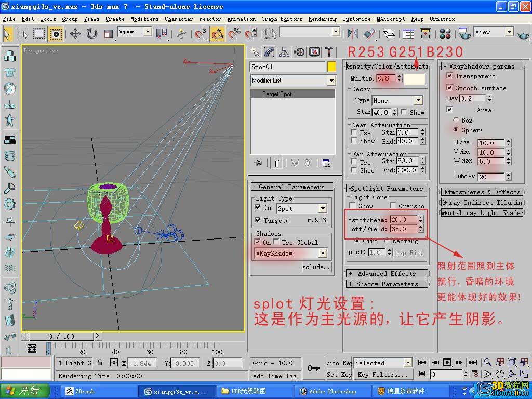Open the Graph Editors menu
The height and width of the screenshot is (399, 532).
click(x=282, y=19)
